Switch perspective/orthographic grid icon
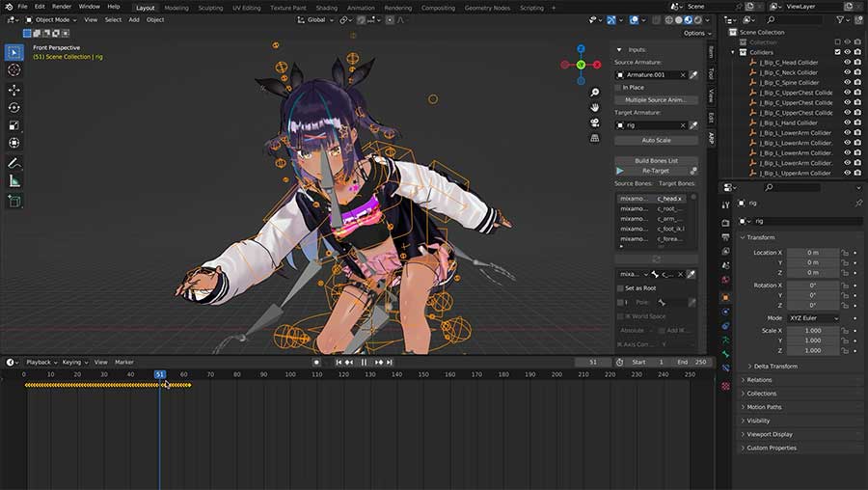 click(594, 138)
